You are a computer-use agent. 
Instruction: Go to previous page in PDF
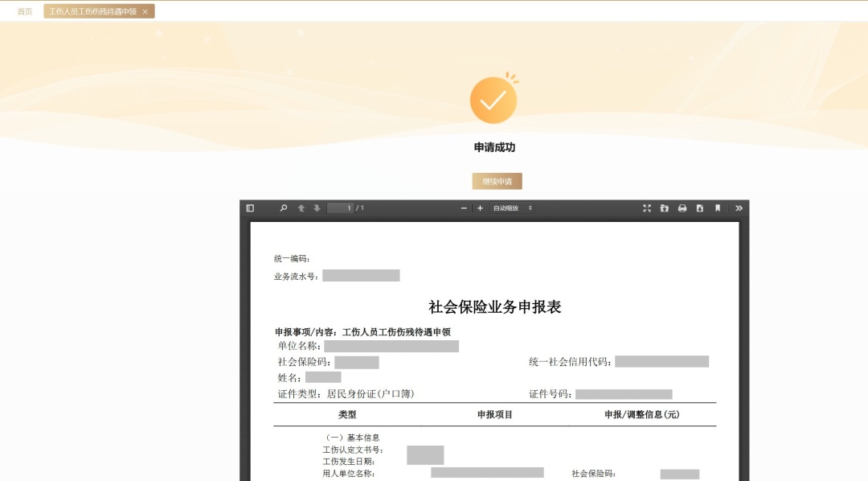pos(301,208)
